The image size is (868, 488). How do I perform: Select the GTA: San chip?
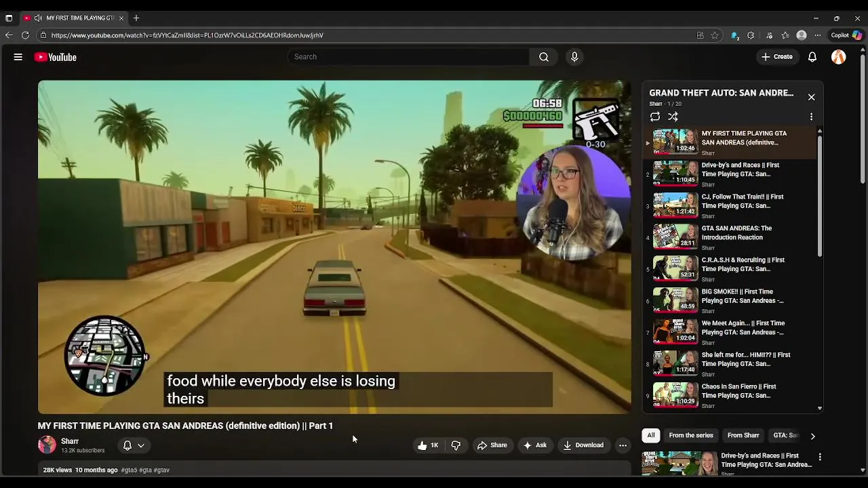coord(785,435)
